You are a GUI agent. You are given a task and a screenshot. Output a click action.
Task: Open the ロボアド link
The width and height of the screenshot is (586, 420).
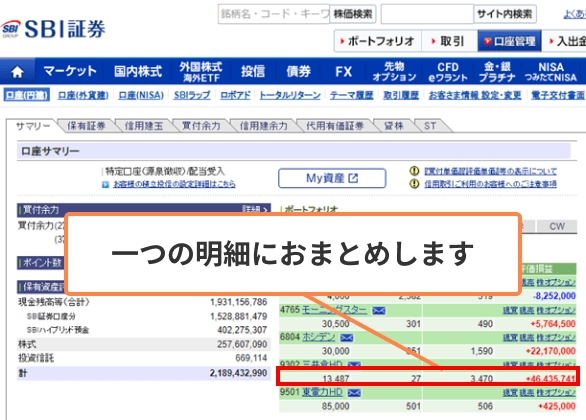(x=235, y=95)
